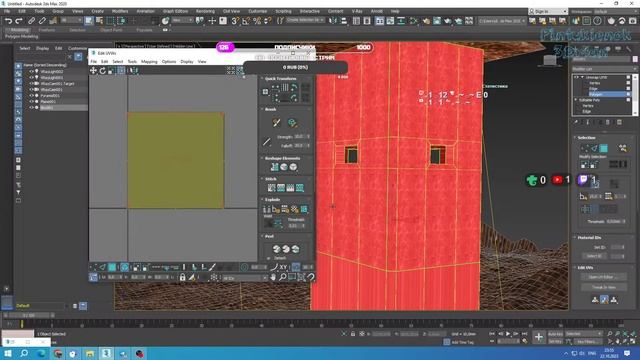Click first Stitch icon in Stitch rollout

271,188
